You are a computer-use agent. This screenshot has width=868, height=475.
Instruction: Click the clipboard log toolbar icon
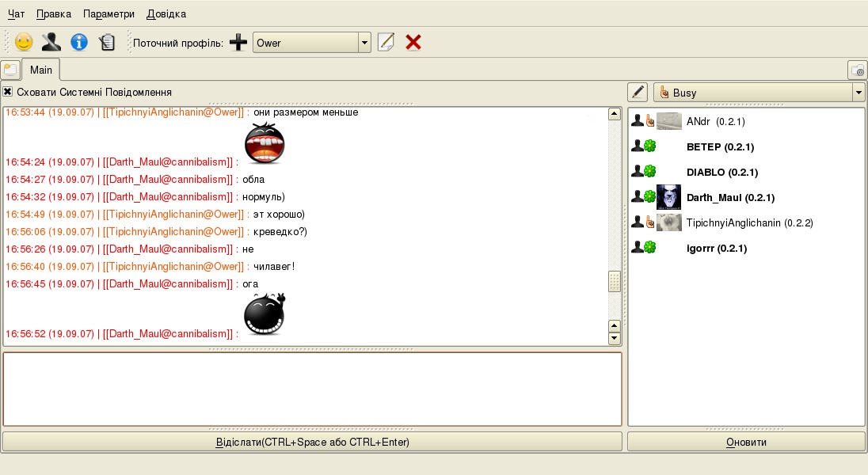coord(107,42)
